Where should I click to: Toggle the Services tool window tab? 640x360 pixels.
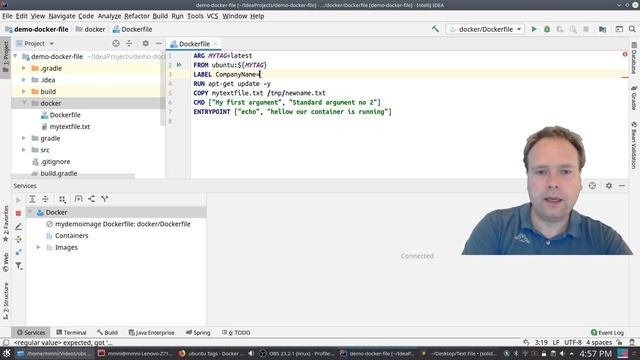pos(31,333)
